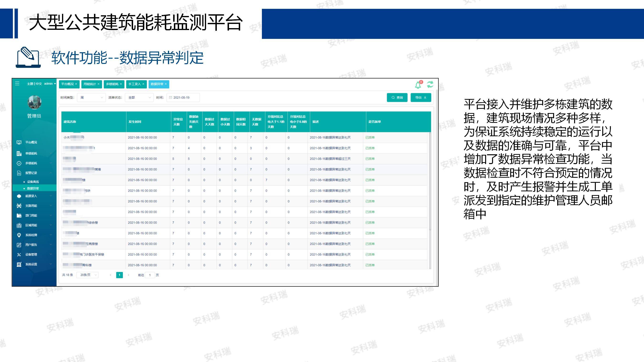Viewport: 644px width, 362px height.
Task: Close the 数据异常 tab
Action: click(166, 84)
